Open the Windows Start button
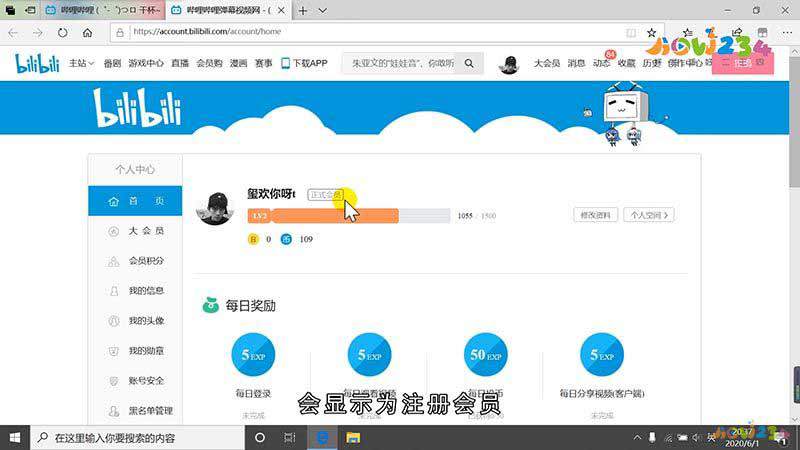Screen dimensions: 800x450 click(x=15, y=438)
